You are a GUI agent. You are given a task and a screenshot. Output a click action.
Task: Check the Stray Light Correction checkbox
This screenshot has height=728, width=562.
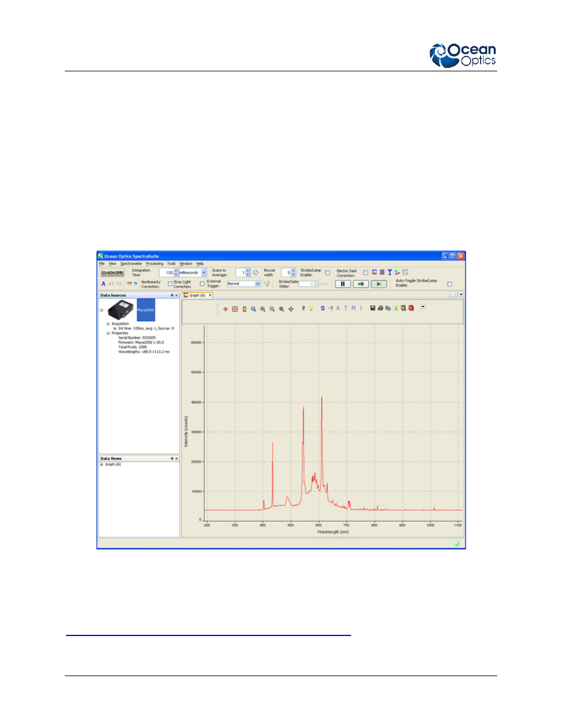coord(202,284)
